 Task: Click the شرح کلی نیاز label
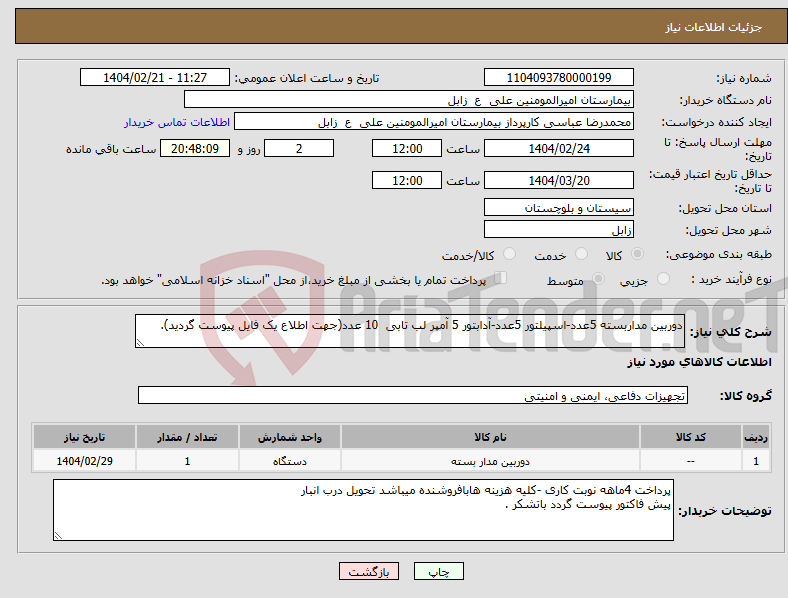[731, 332]
